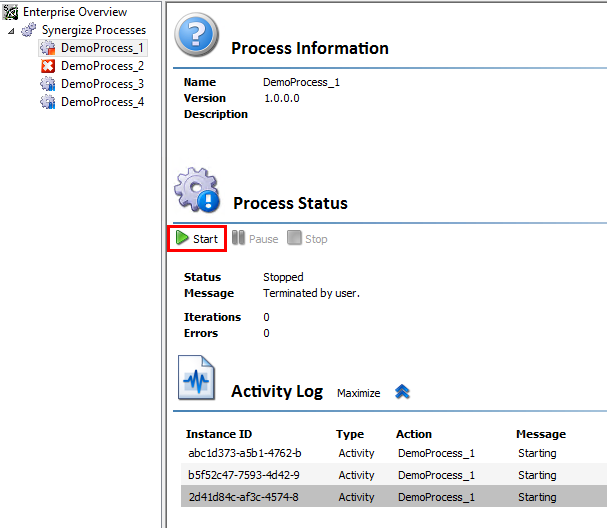Select log row abc1d373-a5b1-4762-b
The image size is (607, 528).
(x=394, y=453)
